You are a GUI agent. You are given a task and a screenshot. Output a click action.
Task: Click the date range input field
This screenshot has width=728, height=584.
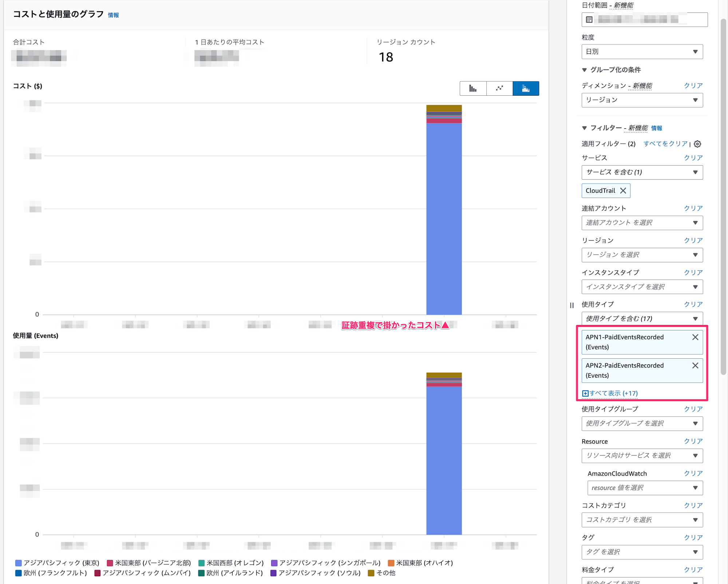[x=645, y=20]
